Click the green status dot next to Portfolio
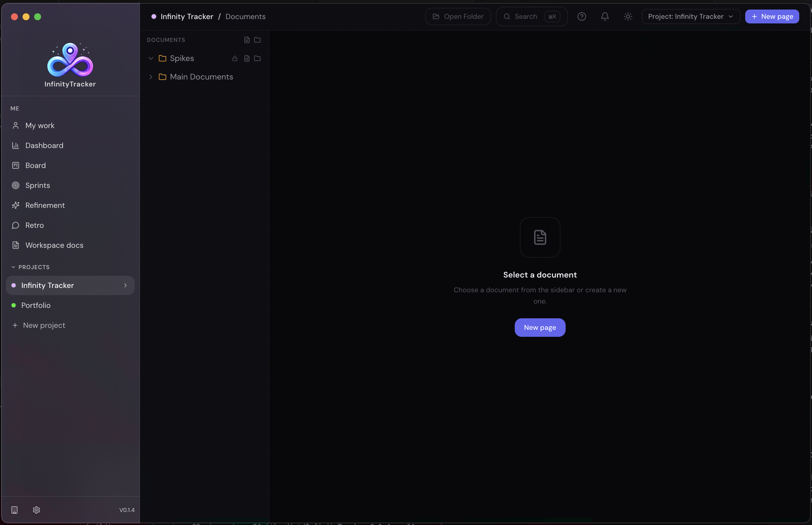Image resolution: width=812 pixels, height=525 pixels. pyautogui.click(x=13, y=305)
